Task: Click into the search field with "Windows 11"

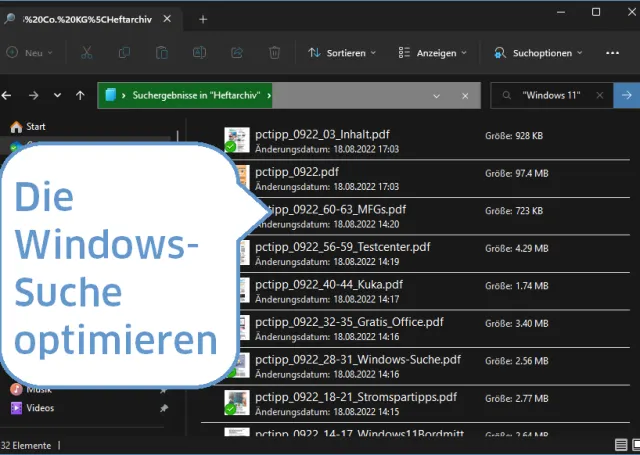Action: click(551, 95)
